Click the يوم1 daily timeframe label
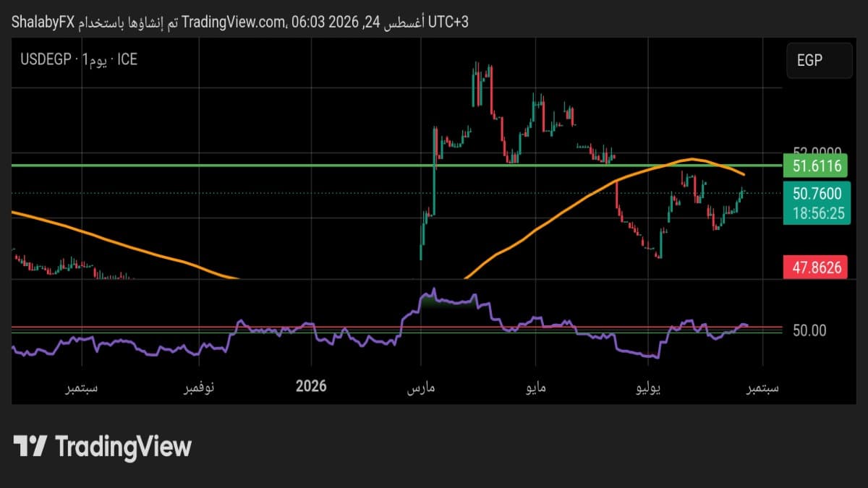868x488 pixels. [95, 60]
